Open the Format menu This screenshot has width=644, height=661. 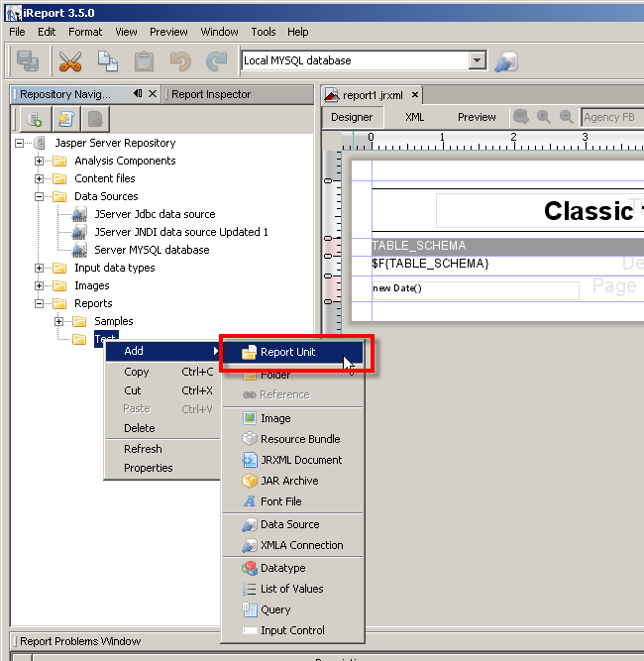click(85, 32)
